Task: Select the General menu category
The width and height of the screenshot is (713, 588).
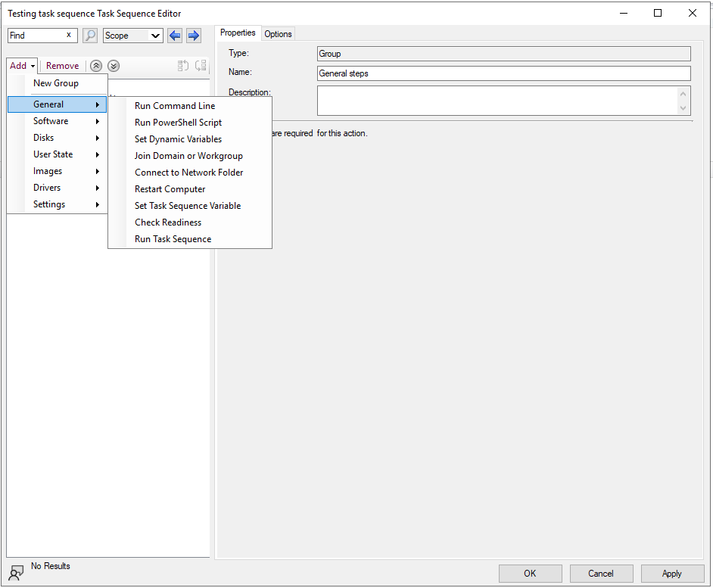Action: coord(57,104)
